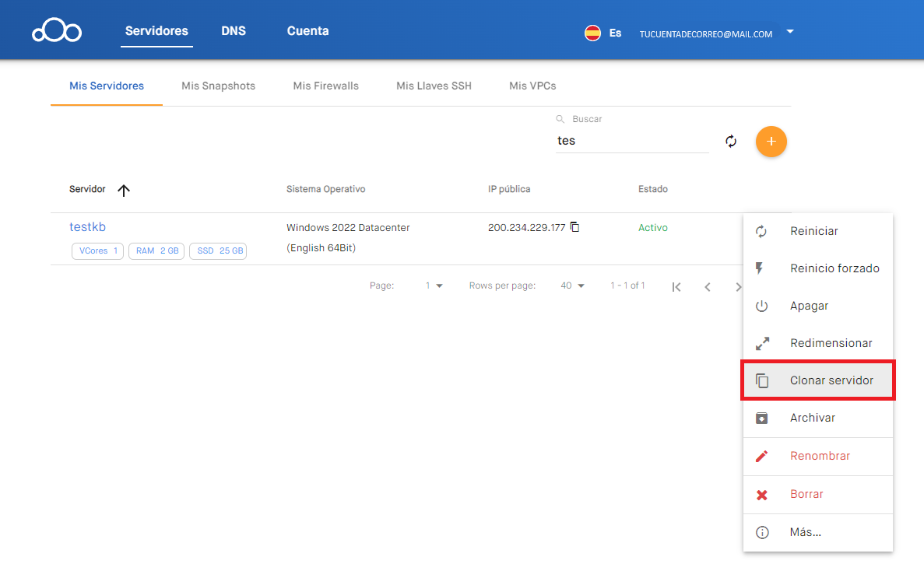Click the red pencil Renombrar icon
The width and height of the screenshot is (924, 578).
pos(761,456)
